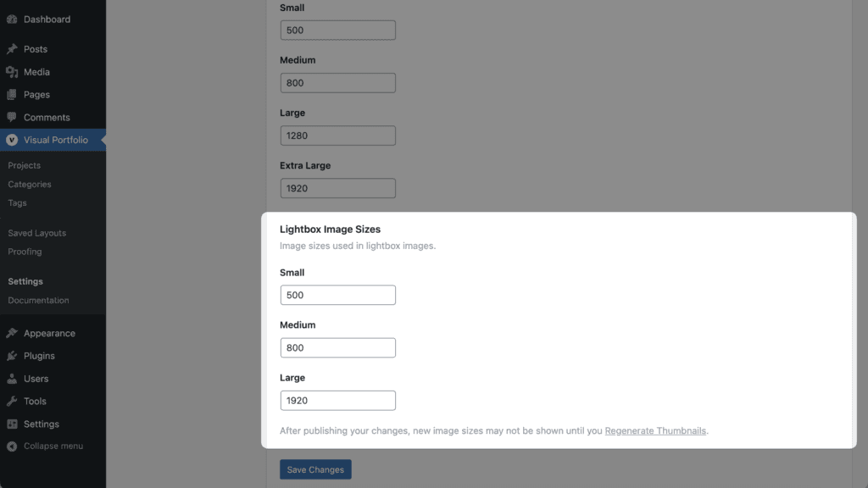Click the Extra Large size input

pos(337,188)
